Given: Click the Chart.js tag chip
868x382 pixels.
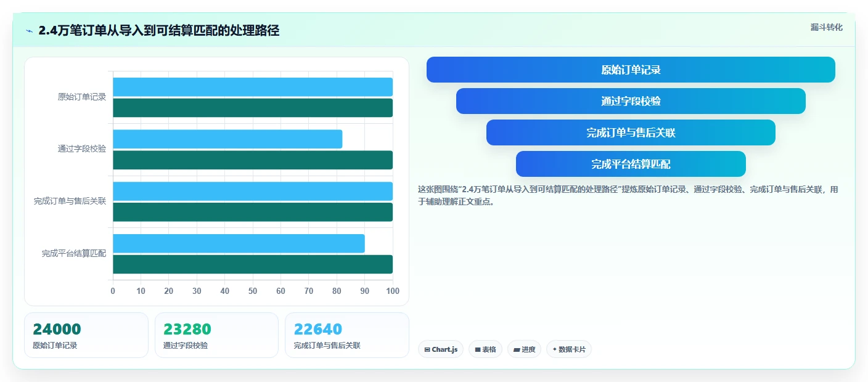Looking at the screenshot, I should pos(441,349).
